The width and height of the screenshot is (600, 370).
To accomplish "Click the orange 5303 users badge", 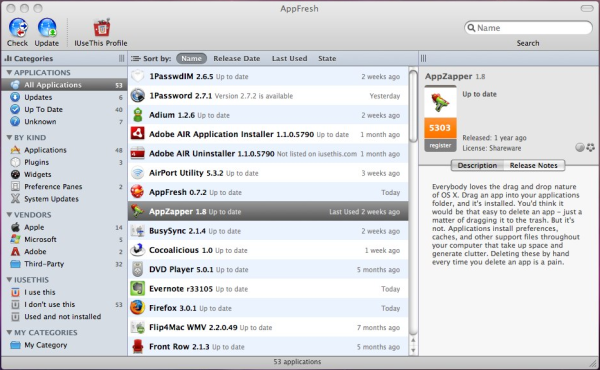I will (x=440, y=128).
